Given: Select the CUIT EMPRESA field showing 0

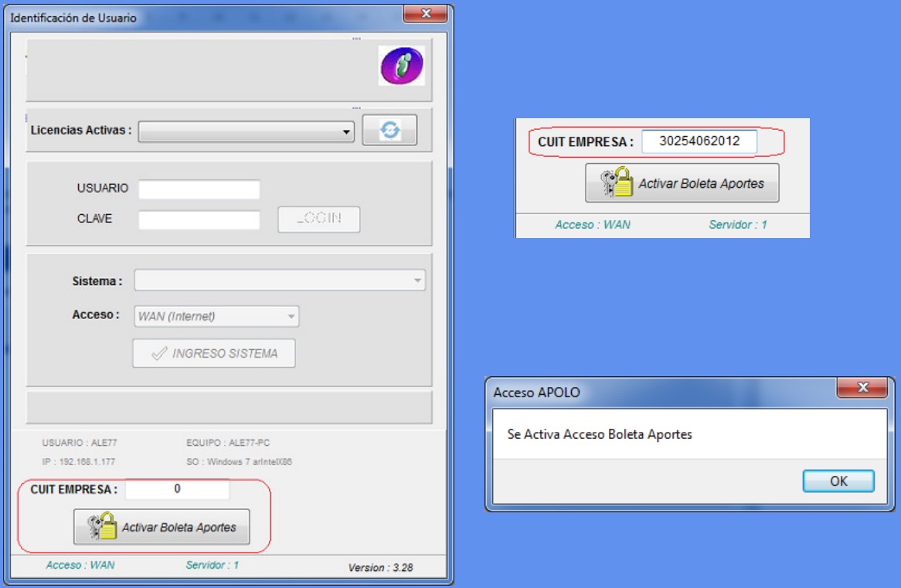Looking at the screenshot, I should pos(178,490).
